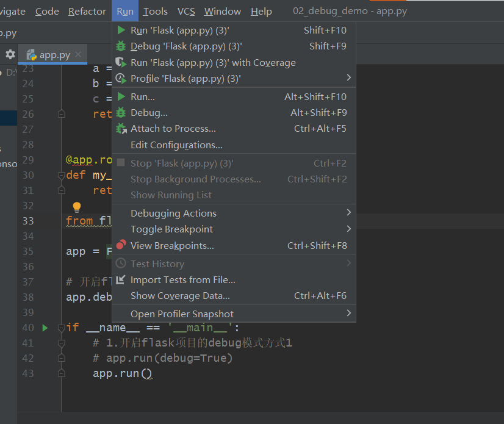Click green run gutter arrow on line 40

click(x=45, y=328)
